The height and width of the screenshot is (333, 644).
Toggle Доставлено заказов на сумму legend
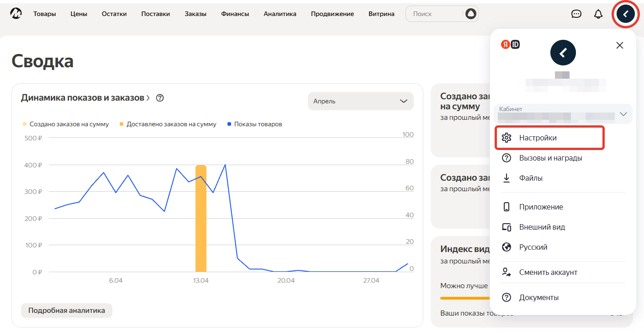[x=168, y=124]
